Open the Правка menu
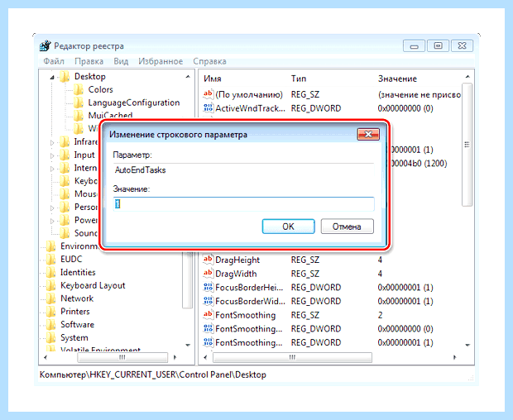 89,61
